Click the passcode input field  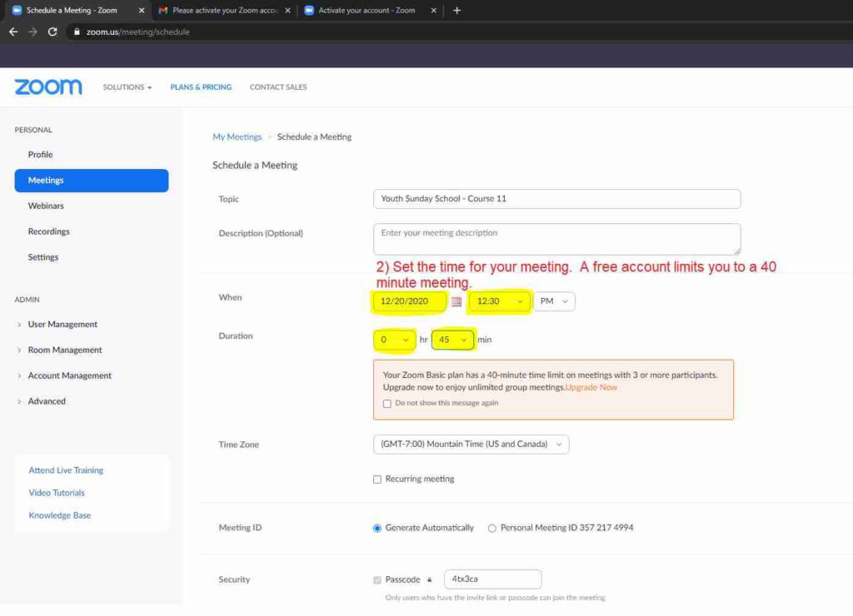point(493,579)
